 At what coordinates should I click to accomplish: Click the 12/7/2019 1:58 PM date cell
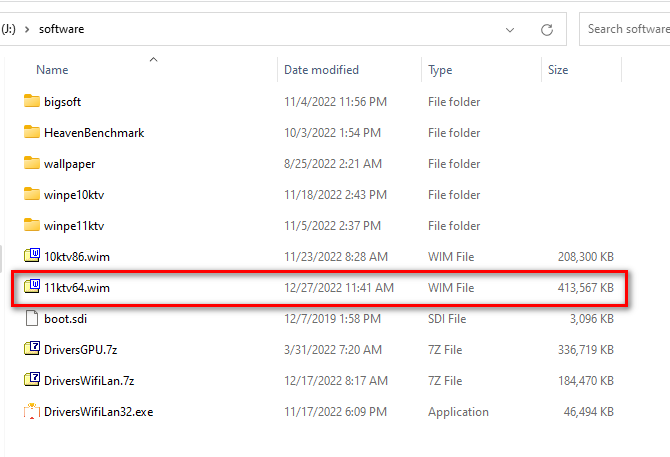pyautogui.click(x=332, y=319)
